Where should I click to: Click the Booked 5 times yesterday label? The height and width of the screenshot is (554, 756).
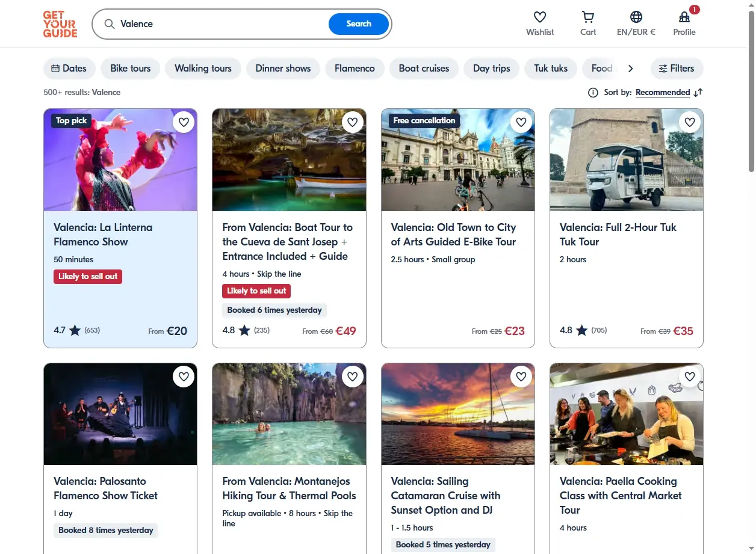pos(443,545)
